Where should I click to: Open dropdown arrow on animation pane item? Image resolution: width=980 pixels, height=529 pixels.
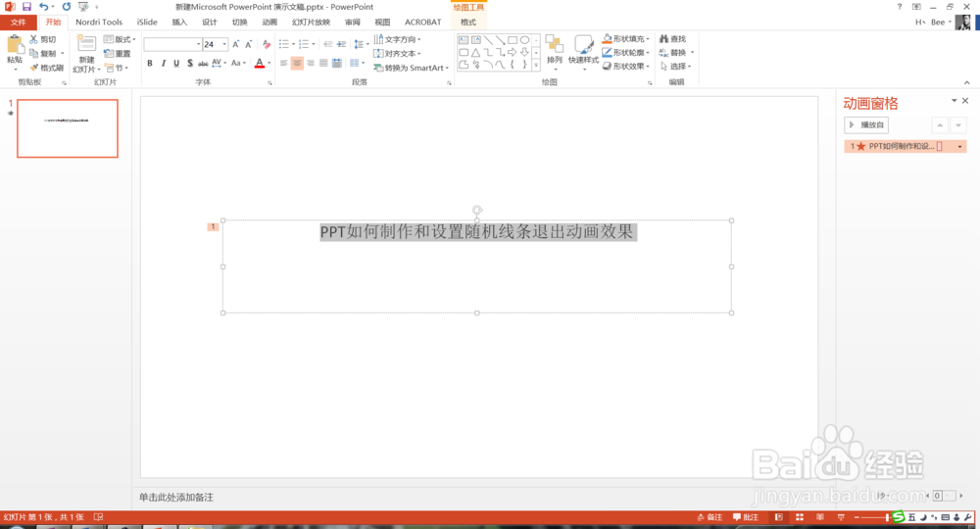[x=960, y=146]
